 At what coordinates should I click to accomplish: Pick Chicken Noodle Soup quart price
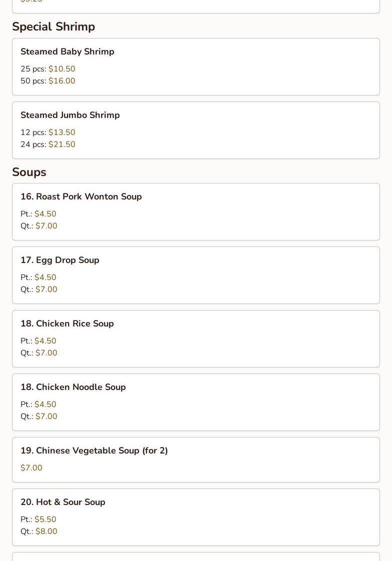point(46,416)
